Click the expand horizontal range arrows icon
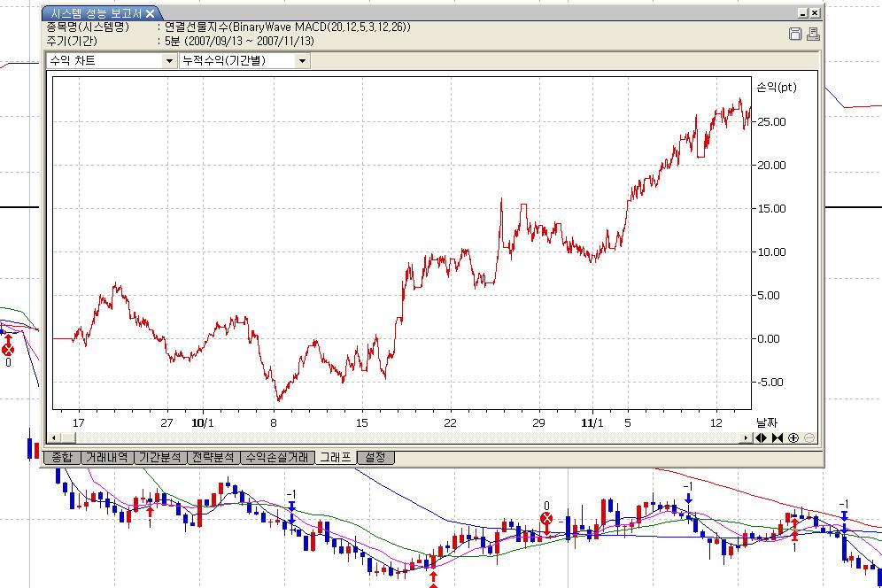This screenshot has width=882, height=588. pyautogui.click(x=761, y=437)
